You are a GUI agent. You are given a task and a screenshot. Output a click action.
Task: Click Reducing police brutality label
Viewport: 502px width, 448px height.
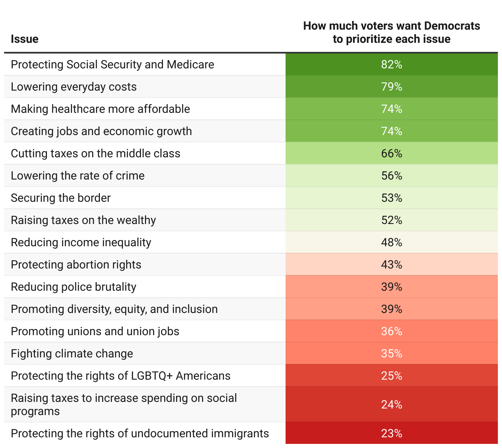74,287
